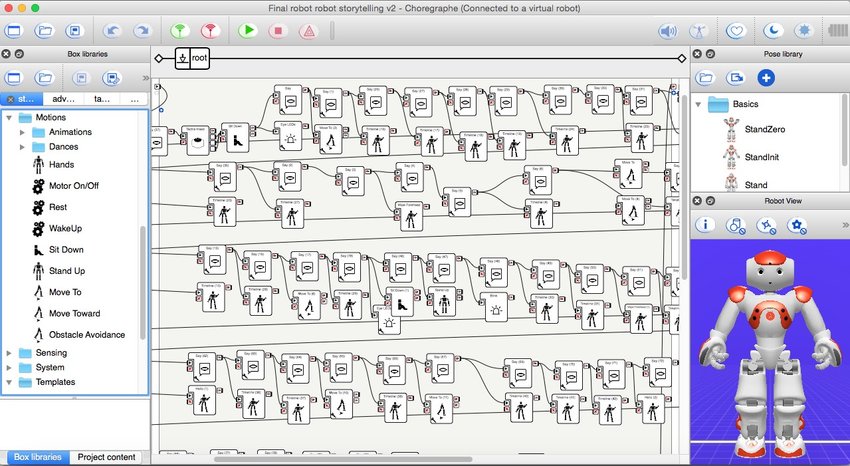Select the Tactile Head box in diagram

pyautogui.click(x=198, y=141)
